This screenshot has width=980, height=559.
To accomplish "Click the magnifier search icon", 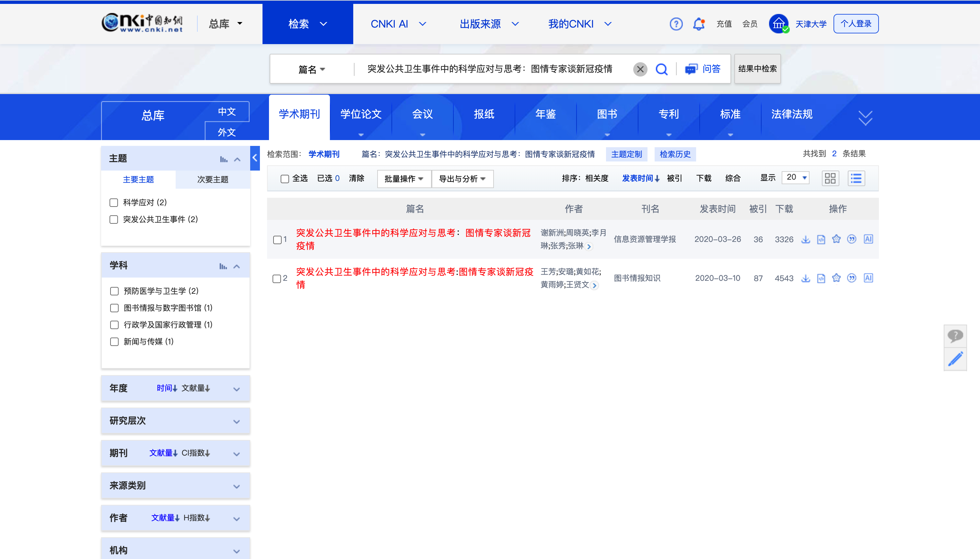I will click(x=661, y=69).
